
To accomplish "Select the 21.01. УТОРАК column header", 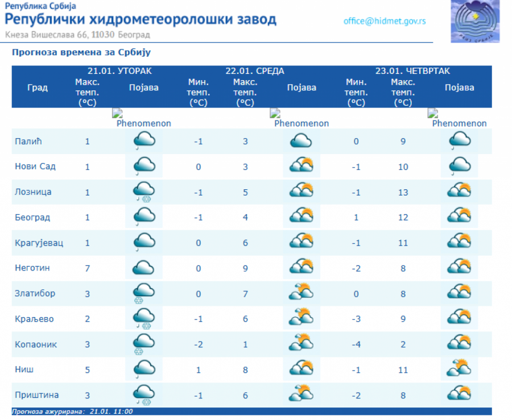I will click(x=119, y=71).
